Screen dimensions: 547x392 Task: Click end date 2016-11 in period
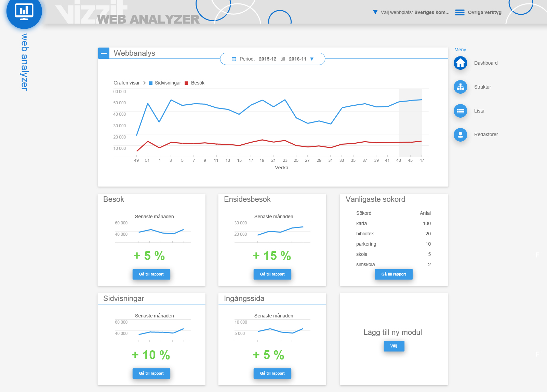pos(297,59)
